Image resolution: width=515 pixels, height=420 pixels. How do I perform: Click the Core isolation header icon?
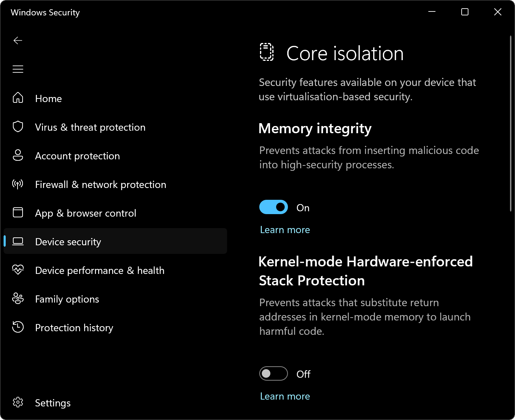click(266, 52)
